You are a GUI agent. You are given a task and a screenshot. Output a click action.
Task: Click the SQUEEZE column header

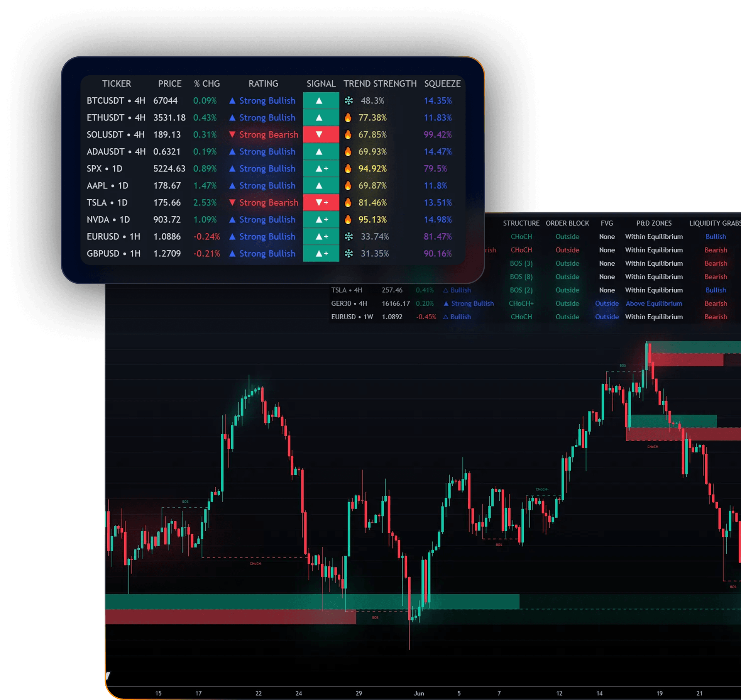tap(442, 84)
